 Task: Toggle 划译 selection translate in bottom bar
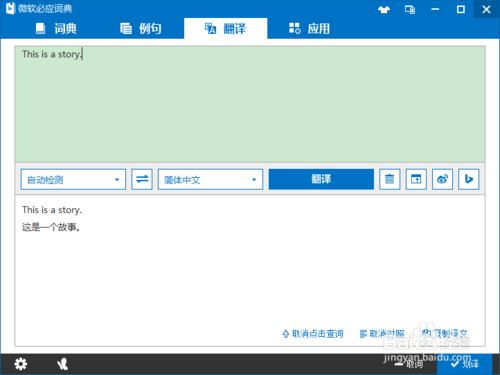click(x=464, y=364)
